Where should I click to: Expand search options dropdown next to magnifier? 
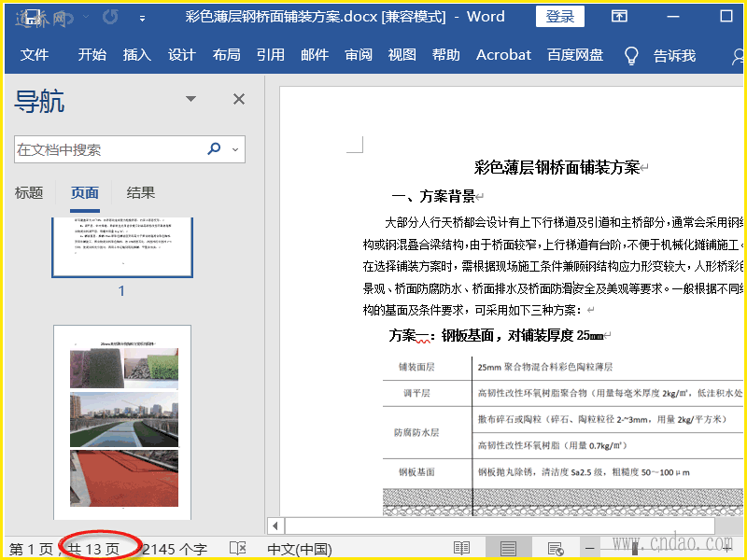click(x=234, y=149)
